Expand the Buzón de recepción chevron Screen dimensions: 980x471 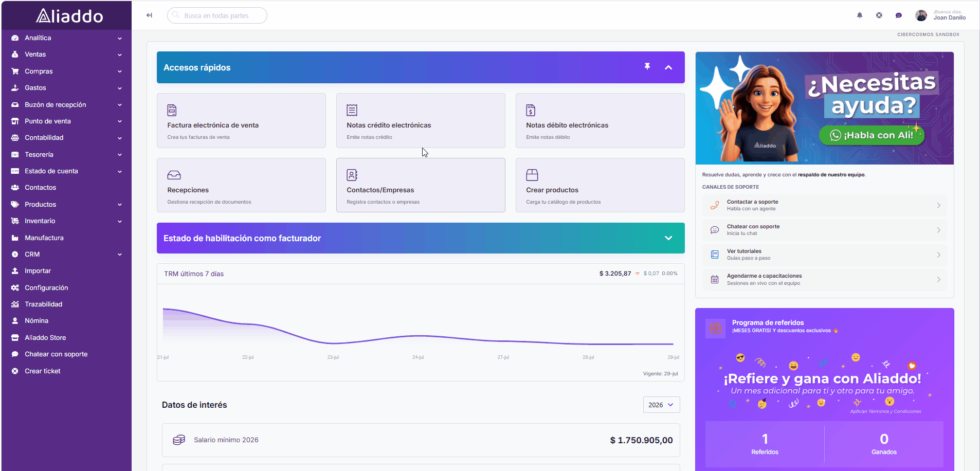(120, 105)
